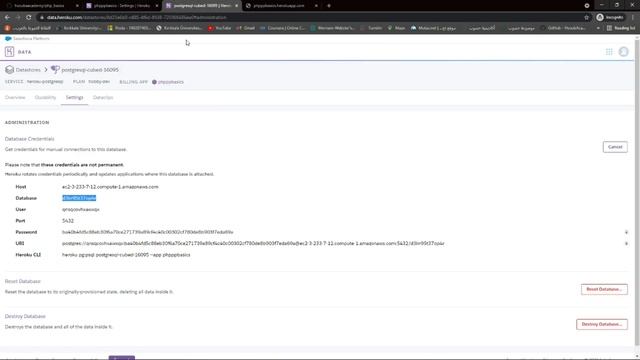Switch to the Durability tab

tap(45, 98)
